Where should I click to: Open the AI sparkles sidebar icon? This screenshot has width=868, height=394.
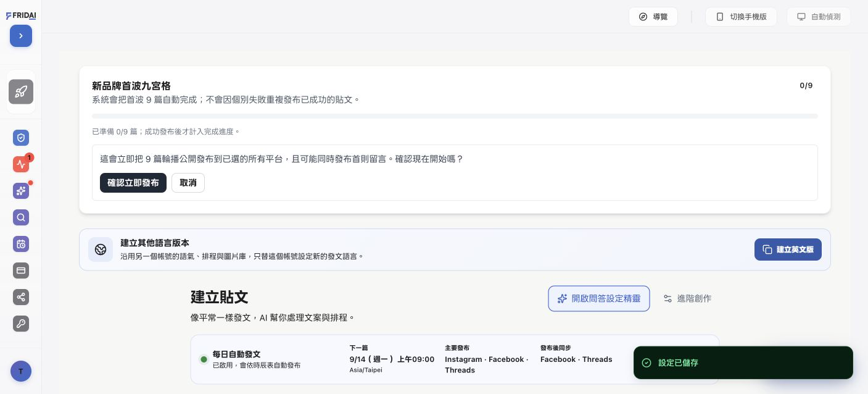[21, 191]
